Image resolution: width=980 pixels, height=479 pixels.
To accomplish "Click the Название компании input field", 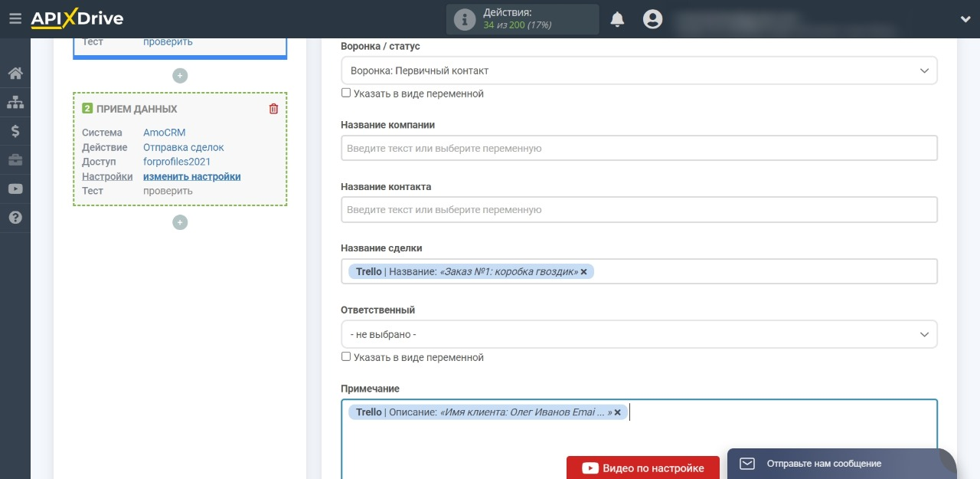I will pos(639,148).
